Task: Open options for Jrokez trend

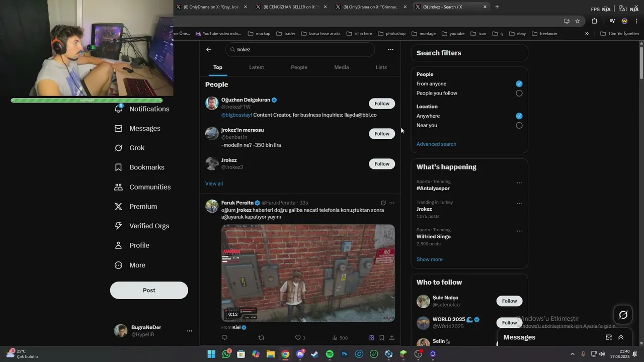Action: [x=519, y=204]
